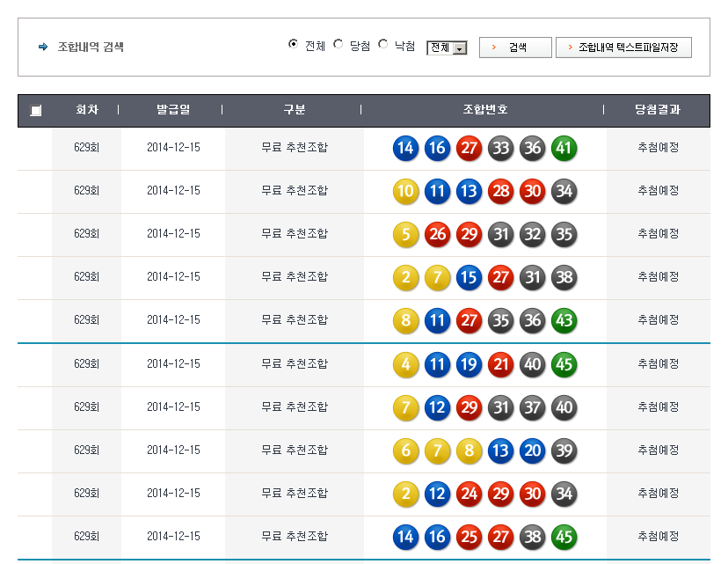728x564 pixels.
Task: Click the red number 26 ball
Action: tap(437, 234)
